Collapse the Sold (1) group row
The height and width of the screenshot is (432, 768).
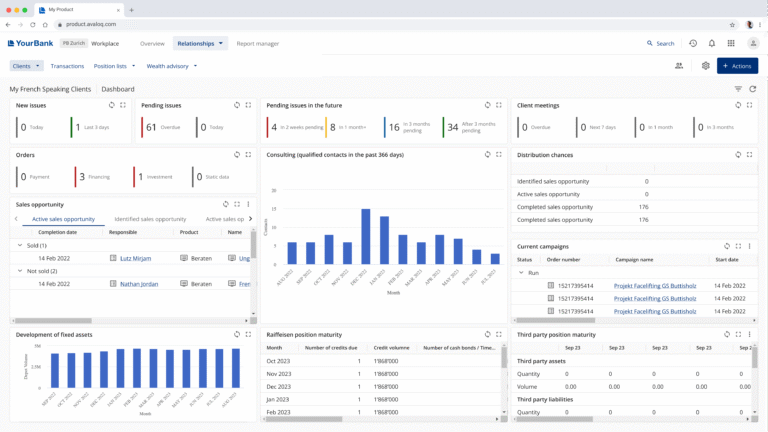click(20, 244)
